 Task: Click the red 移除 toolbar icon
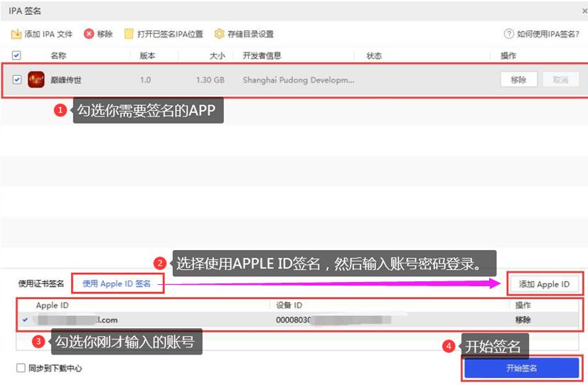click(x=89, y=34)
